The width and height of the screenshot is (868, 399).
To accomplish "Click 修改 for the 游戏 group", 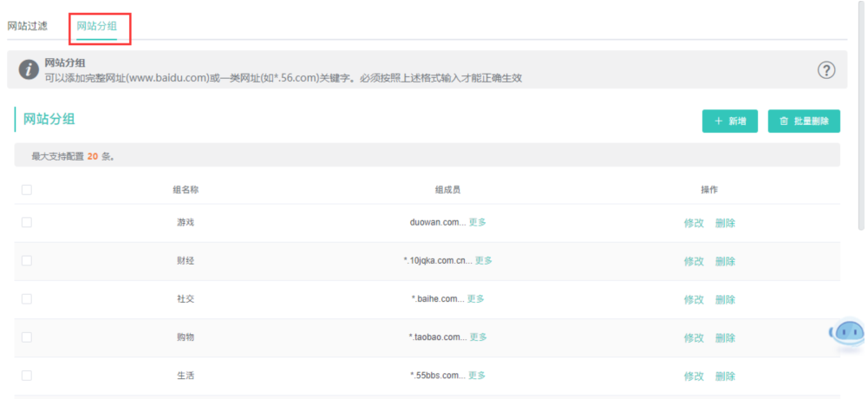I will (694, 223).
